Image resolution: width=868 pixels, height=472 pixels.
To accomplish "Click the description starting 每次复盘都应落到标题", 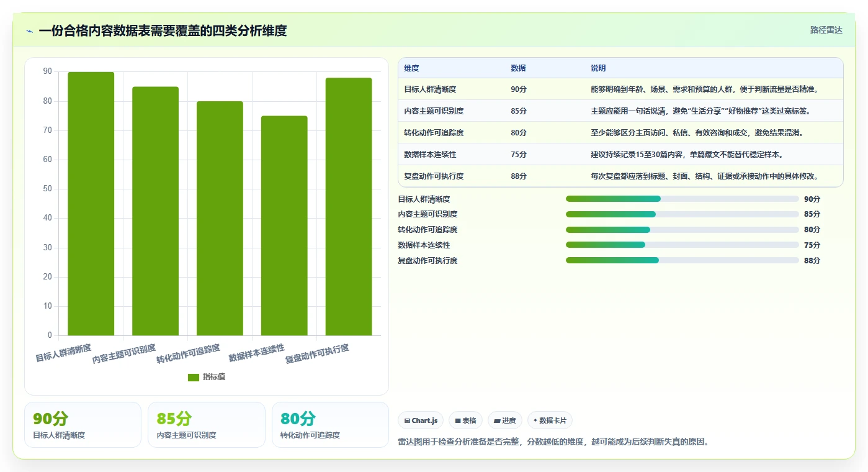I will tap(704, 176).
